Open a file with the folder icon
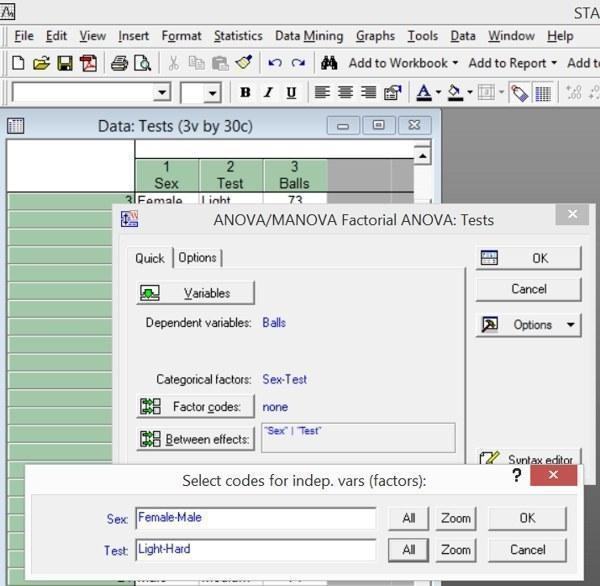600x586 pixels. coord(41,63)
